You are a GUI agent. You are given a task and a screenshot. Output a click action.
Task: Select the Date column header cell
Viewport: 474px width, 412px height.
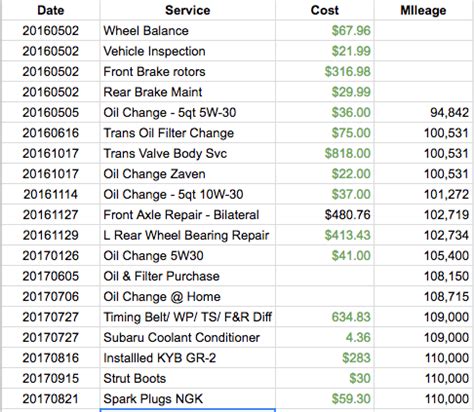tap(51, 10)
